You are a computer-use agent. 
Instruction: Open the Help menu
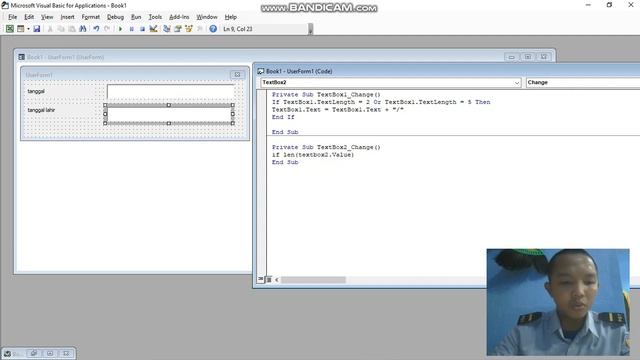(x=231, y=17)
